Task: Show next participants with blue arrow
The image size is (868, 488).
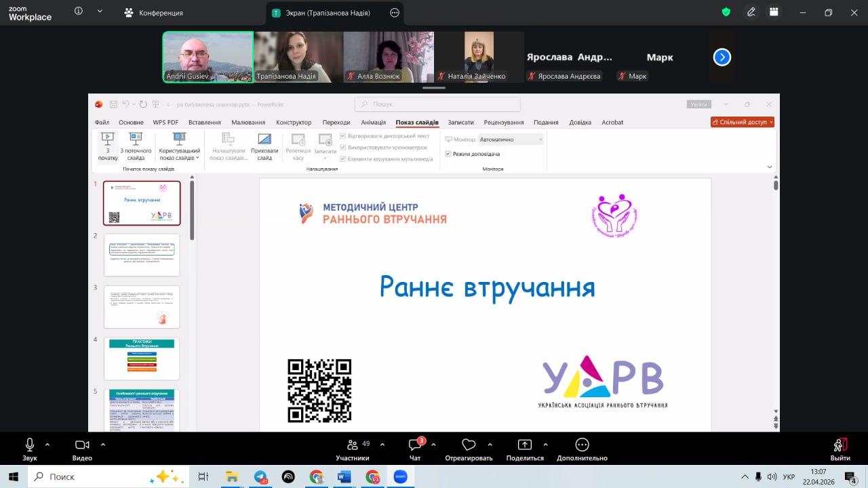Action: [x=722, y=58]
